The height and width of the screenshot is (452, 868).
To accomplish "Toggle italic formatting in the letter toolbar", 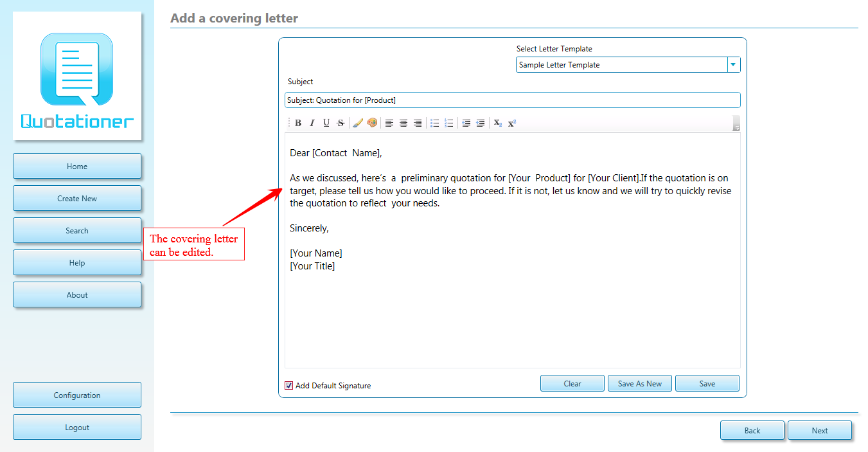I will coord(312,123).
